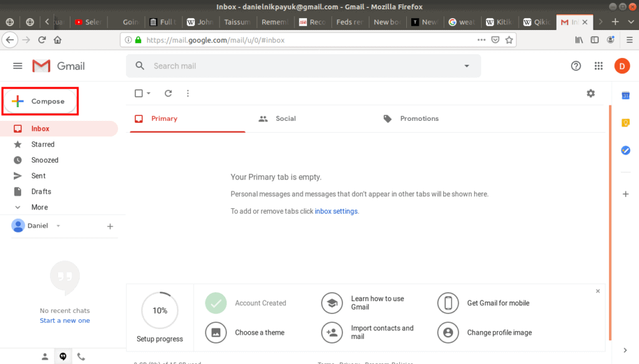Viewport: 639px width, 364px height.
Task: Switch to the Kitik Wikipedia tab
Action: click(500, 22)
